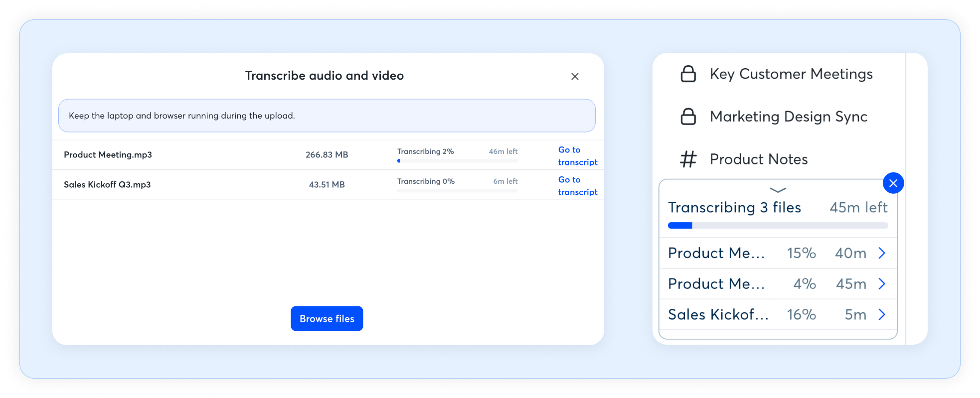Close the Transcribe audio and video dialog
980x398 pixels.
coord(575,76)
